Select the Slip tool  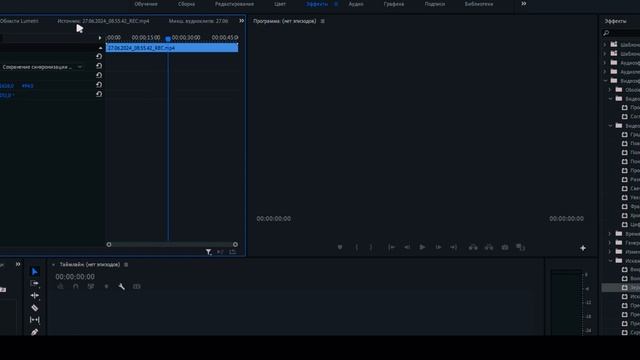[x=35, y=320]
